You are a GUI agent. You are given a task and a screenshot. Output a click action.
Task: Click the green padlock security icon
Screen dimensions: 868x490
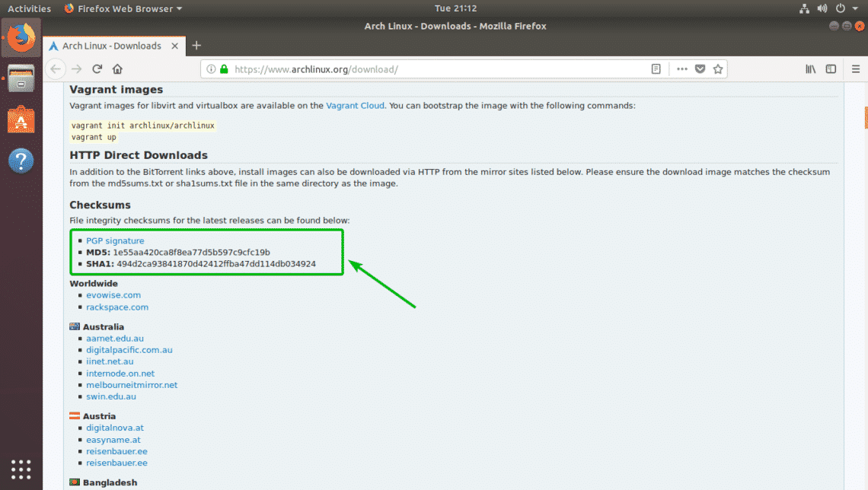coord(224,69)
